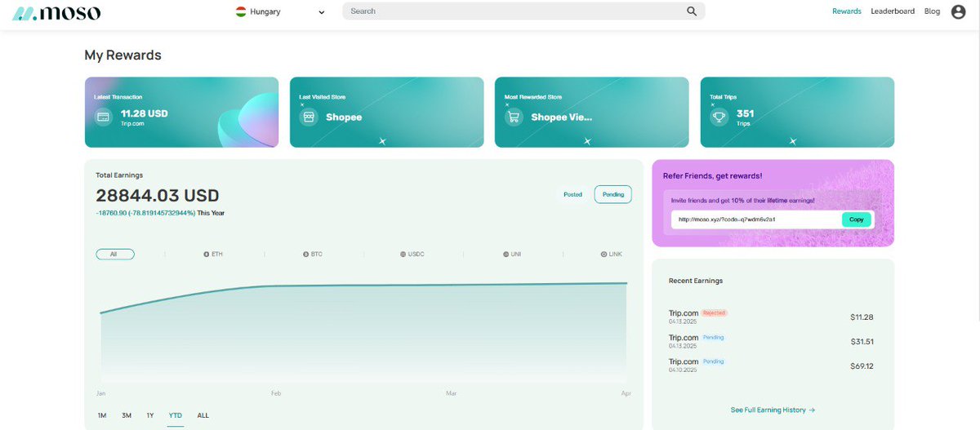The height and width of the screenshot is (430, 980).
Task: Click the $11.28 earning amount
Action: pyautogui.click(x=862, y=317)
